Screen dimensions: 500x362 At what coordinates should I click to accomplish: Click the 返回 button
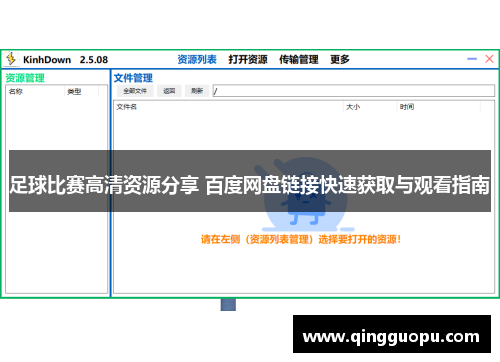[169, 91]
